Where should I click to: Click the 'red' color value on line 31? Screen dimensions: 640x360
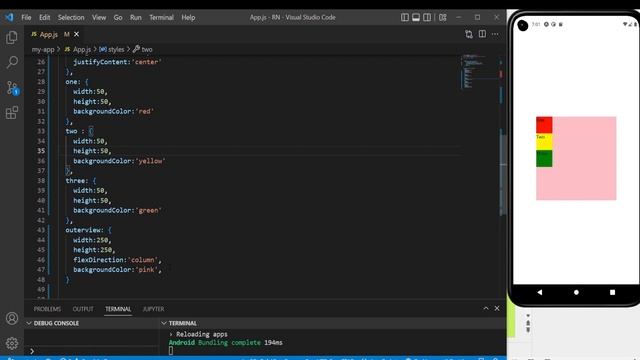144,111
